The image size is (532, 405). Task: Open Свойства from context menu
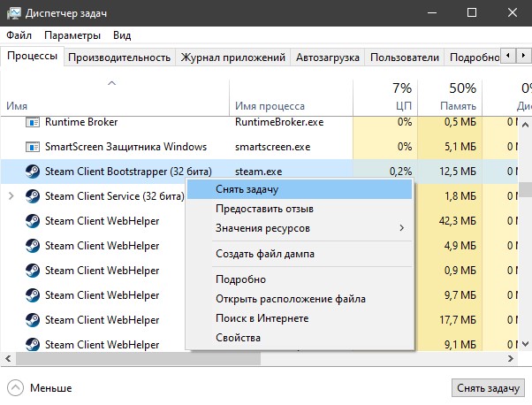click(x=300, y=338)
